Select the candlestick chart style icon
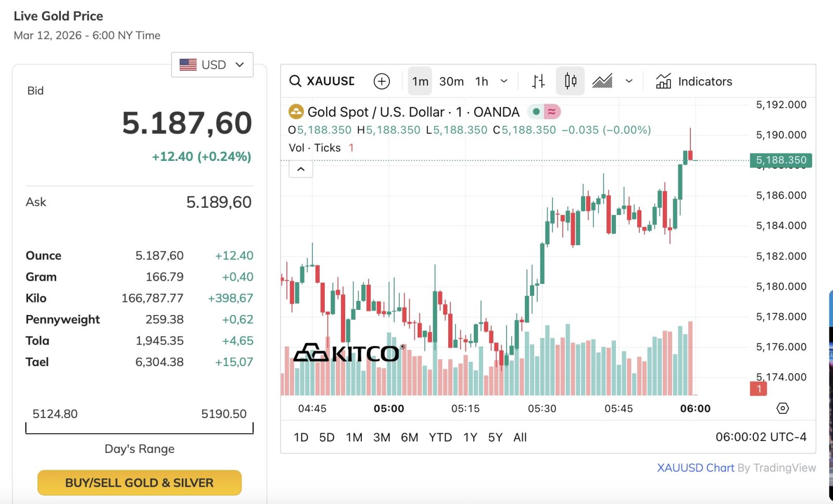This screenshot has width=833, height=504. [x=570, y=81]
